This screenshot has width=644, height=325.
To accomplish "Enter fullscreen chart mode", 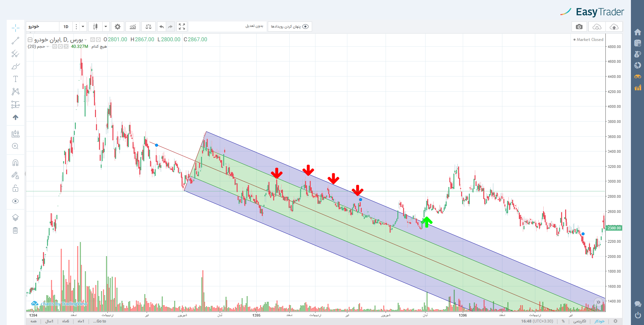I will tap(182, 27).
